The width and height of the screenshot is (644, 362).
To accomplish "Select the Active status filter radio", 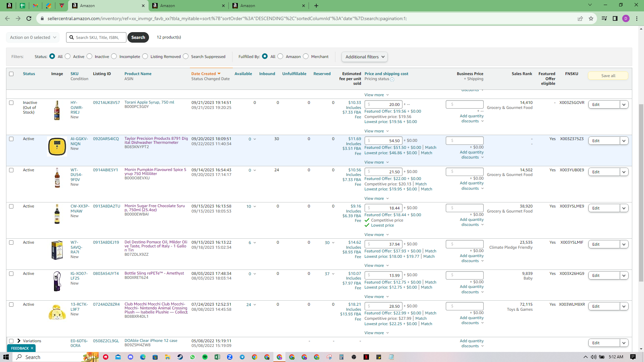I will [68, 56].
